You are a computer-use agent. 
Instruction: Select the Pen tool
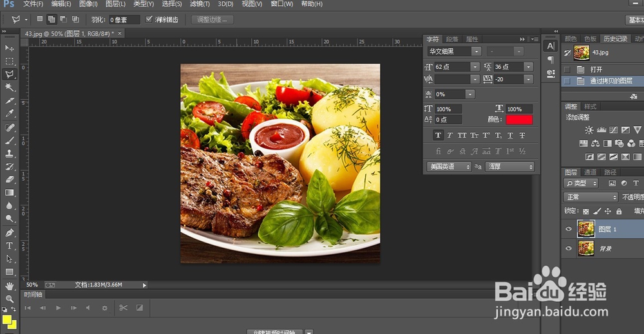click(x=9, y=233)
